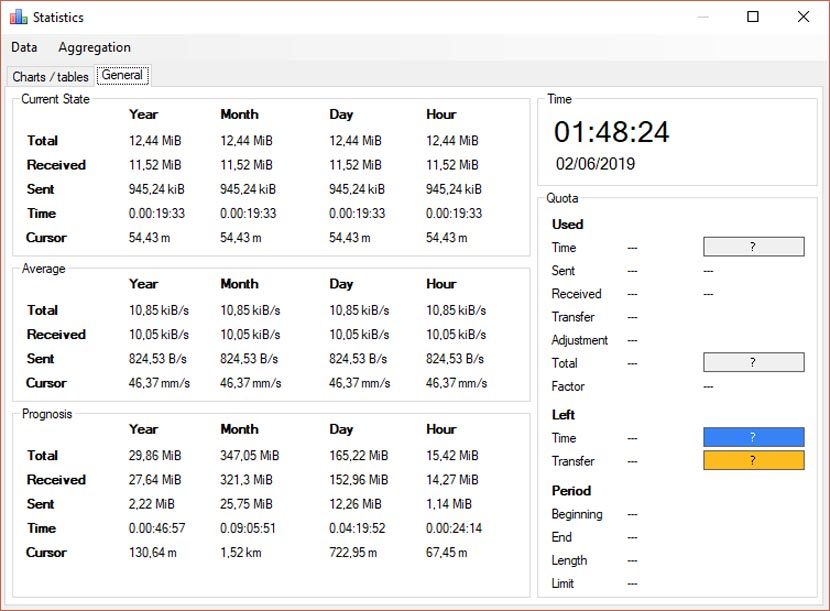Click Prognosis Hour Sent 1,14 MiB
The width and height of the screenshot is (830, 611).
click(x=449, y=504)
